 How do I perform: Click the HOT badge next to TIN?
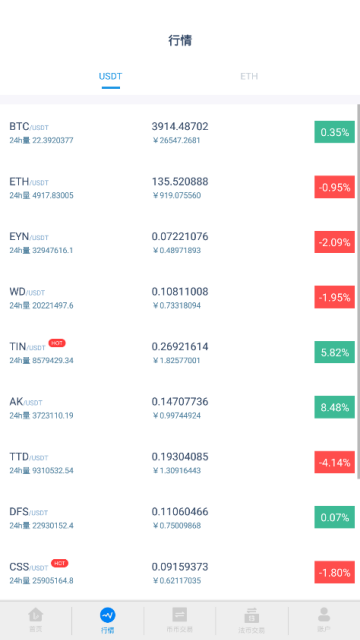[x=57, y=343]
